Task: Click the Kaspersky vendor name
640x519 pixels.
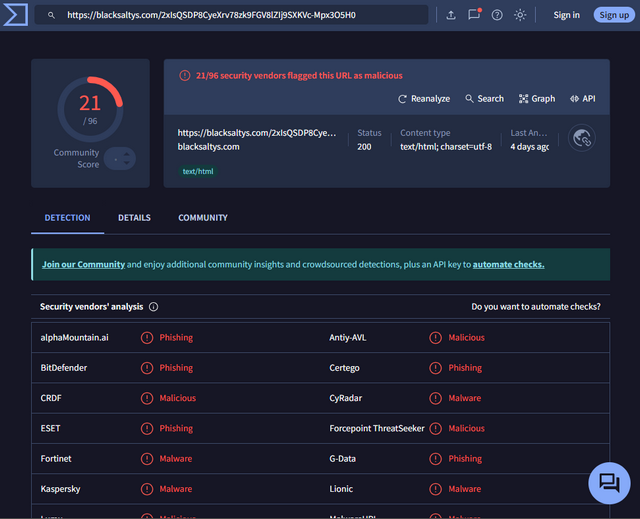Action: coord(60,489)
